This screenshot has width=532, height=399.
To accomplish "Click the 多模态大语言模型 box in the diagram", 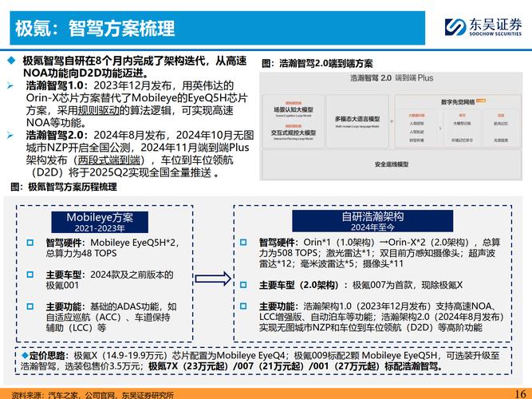I will coord(357,121).
